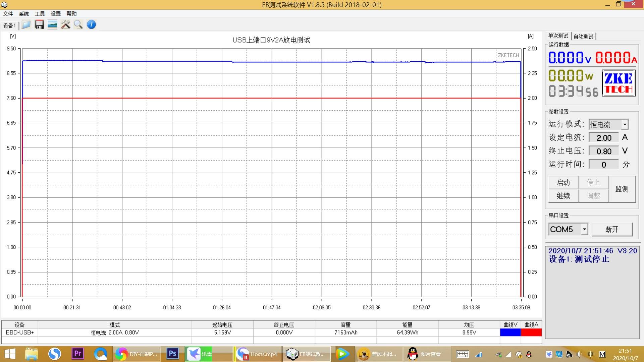Click the cloud browser icon on taskbar

(101, 354)
